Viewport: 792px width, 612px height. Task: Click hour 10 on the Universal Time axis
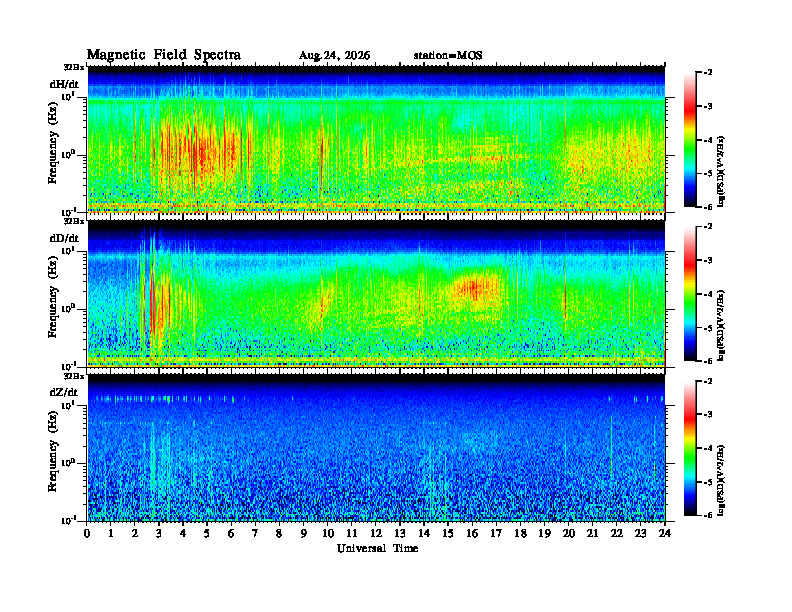tap(328, 534)
